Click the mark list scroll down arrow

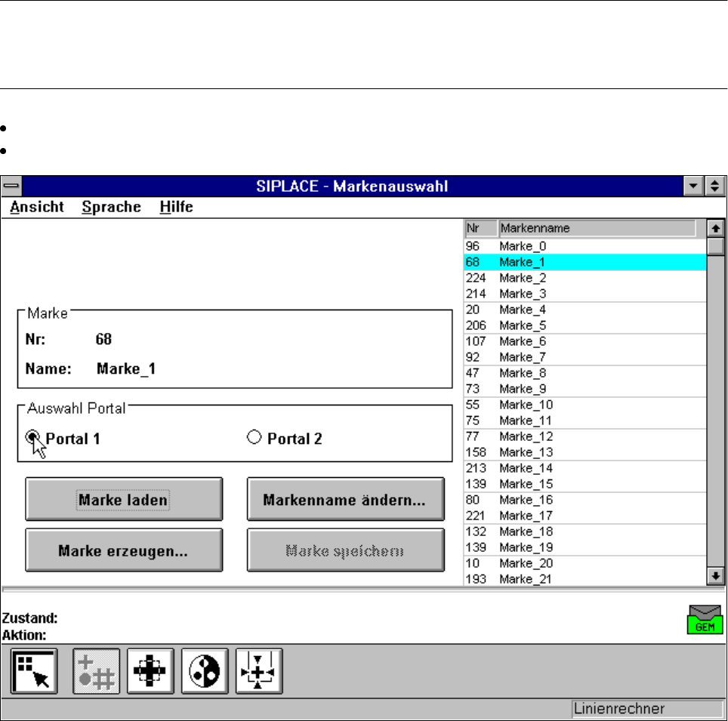coord(715,576)
